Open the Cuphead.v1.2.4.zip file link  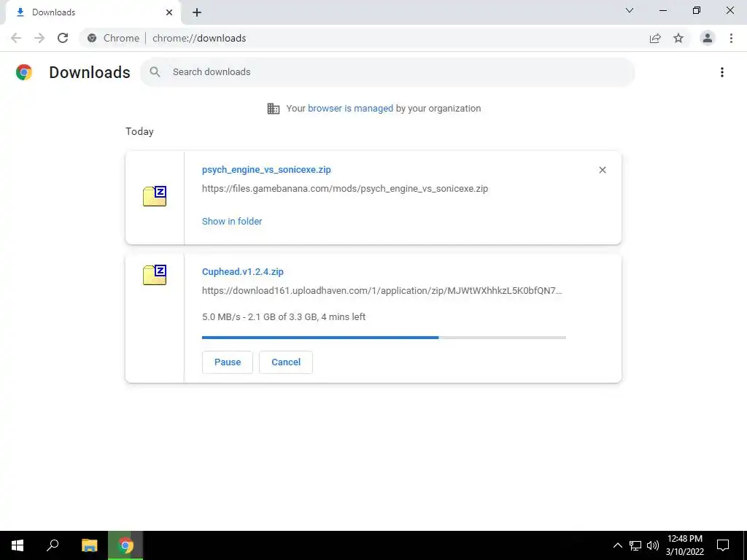point(242,271)
